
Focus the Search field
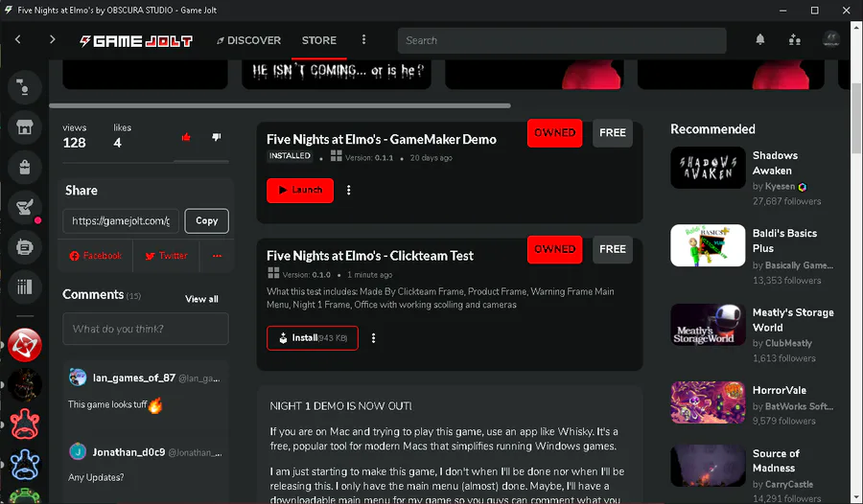[562, 40]
